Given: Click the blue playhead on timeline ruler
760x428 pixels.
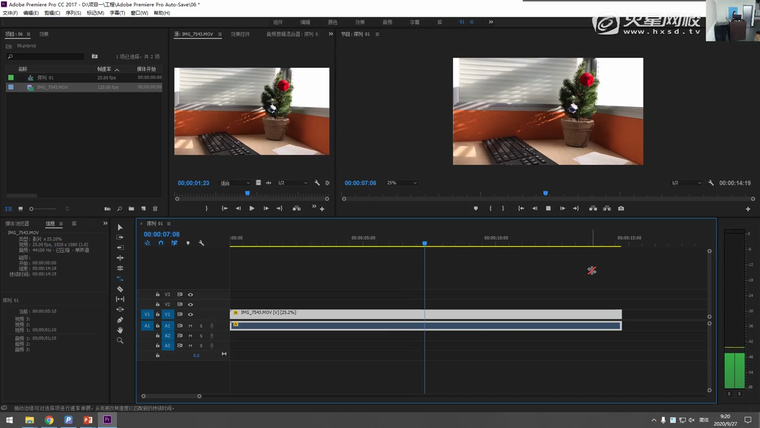Looking at the screenshot, I should (424, 243).
